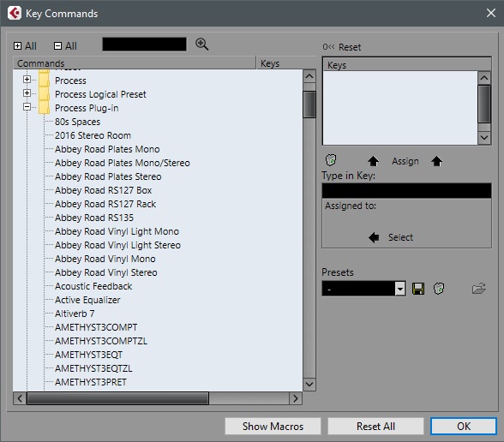Click the search input field

pos(144,45)
